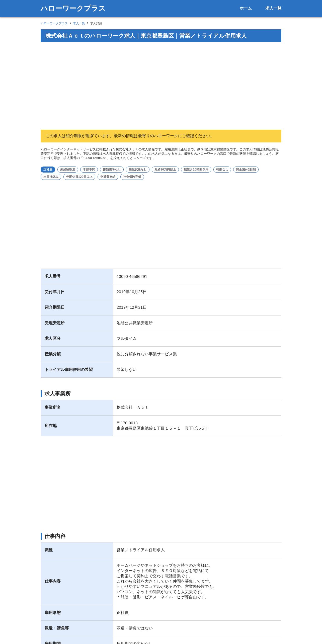Viewport: 322px width, 644px height.
Task: Click the 正社員 tag
Action: 48,170
